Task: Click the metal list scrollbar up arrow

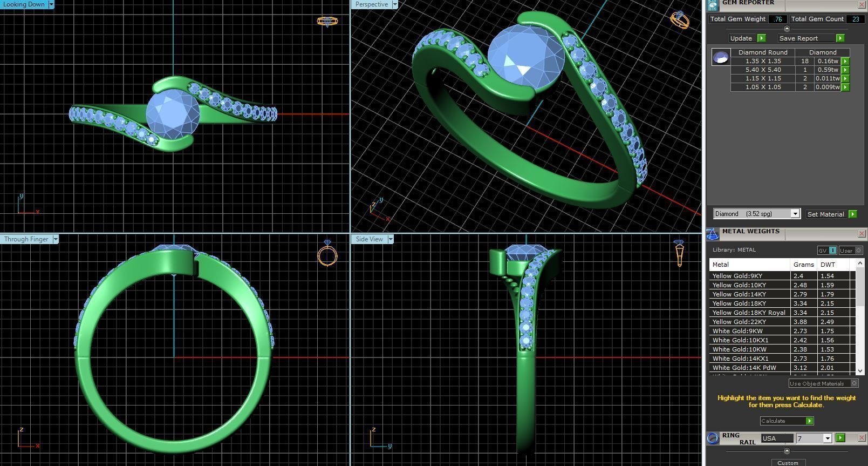Action: (x=860, y=263)
